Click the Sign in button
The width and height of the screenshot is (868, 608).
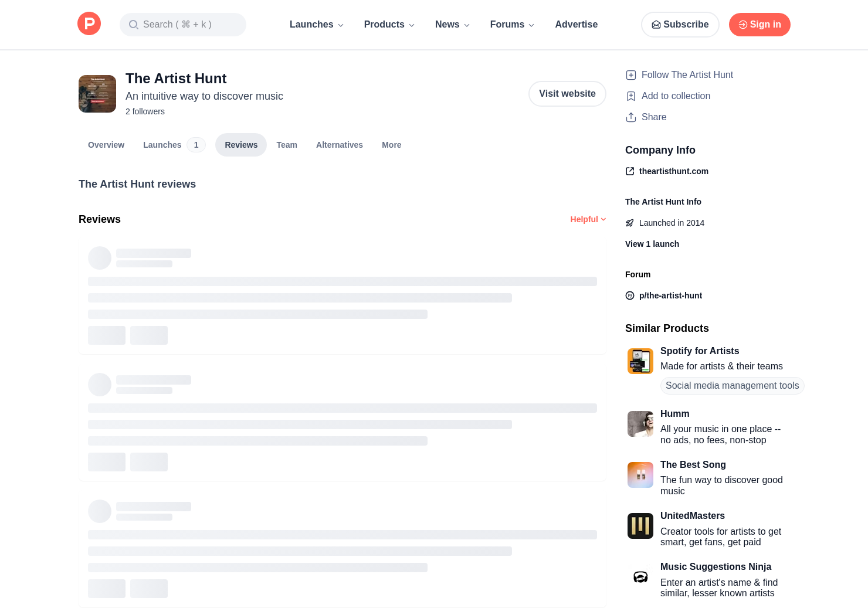(x=759, y=25)
